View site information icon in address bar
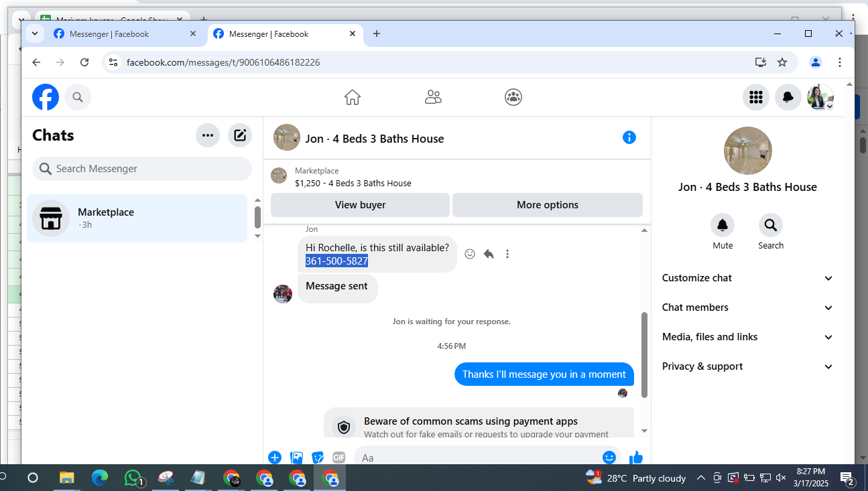Image resolution: width=868 pixels, height=491 pixels. point(113,62)
